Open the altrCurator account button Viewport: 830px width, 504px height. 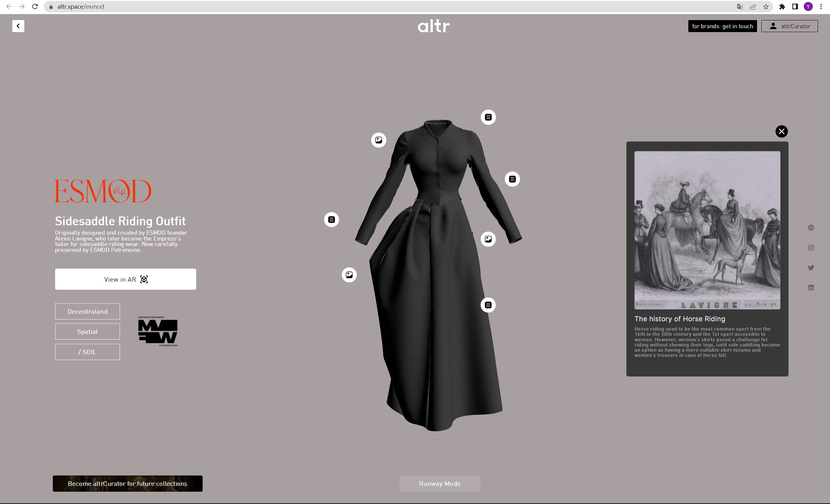789,26
